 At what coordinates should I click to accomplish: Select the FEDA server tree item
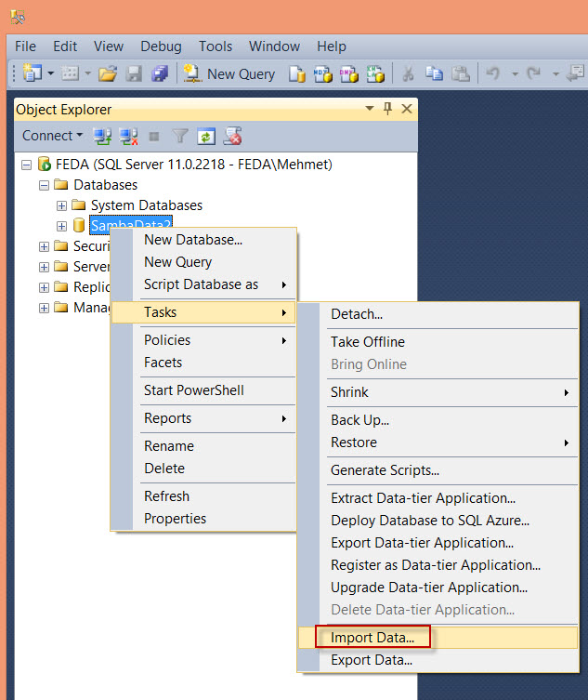(193, 165)
